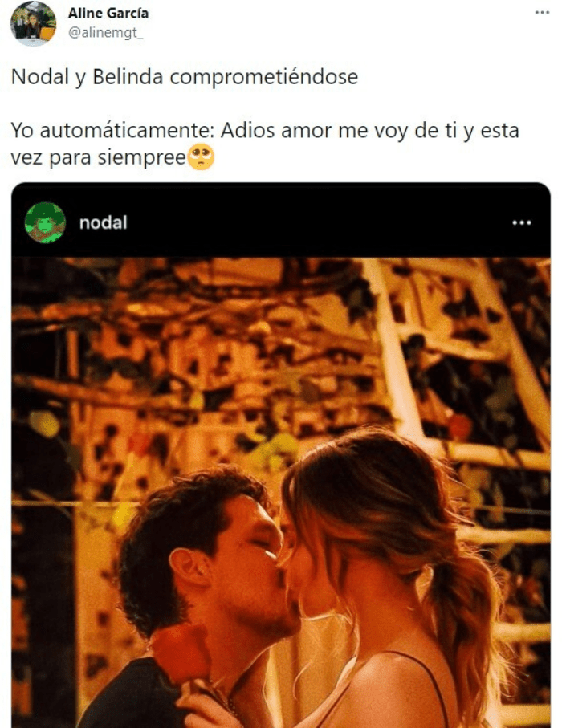Open the tweet's more options menu
The image size is (562, 728).
coord(542,13)
